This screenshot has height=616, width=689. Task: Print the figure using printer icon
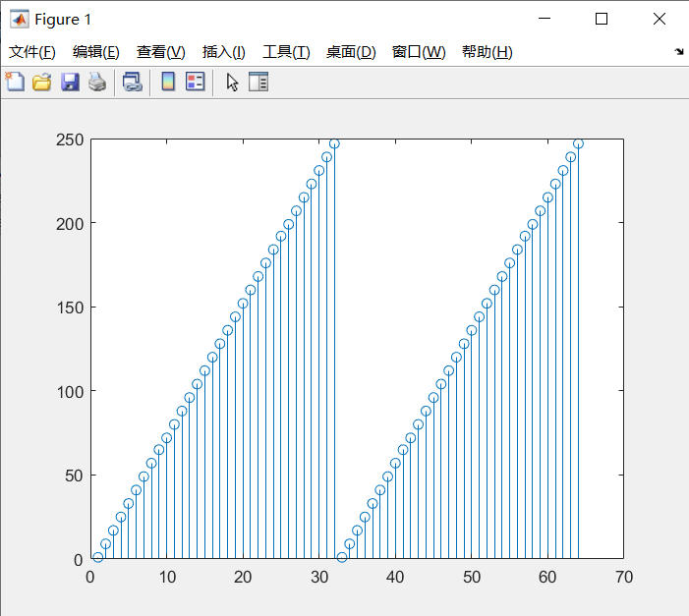click(x=97, y=83)
